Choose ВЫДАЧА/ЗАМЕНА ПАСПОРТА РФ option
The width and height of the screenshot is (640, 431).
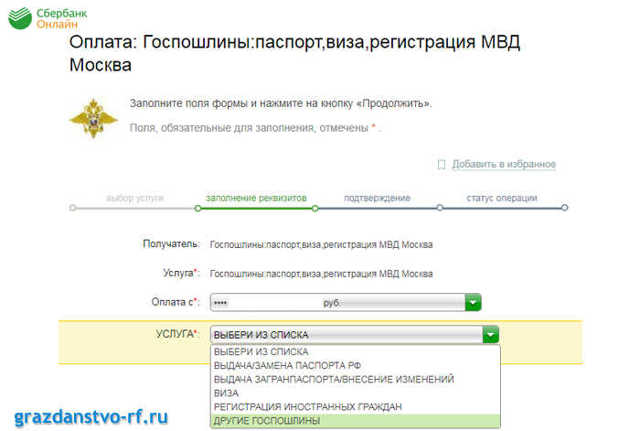355,365
